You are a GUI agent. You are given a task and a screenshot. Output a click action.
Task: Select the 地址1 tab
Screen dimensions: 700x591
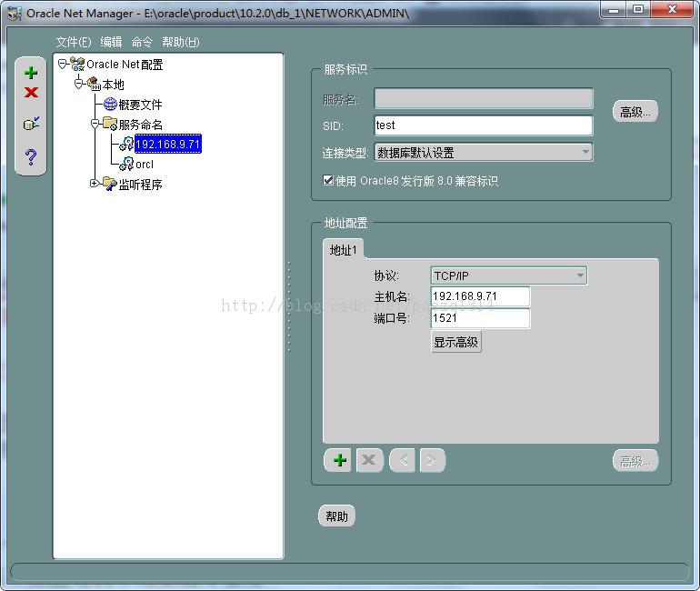(x=343, y=250)
